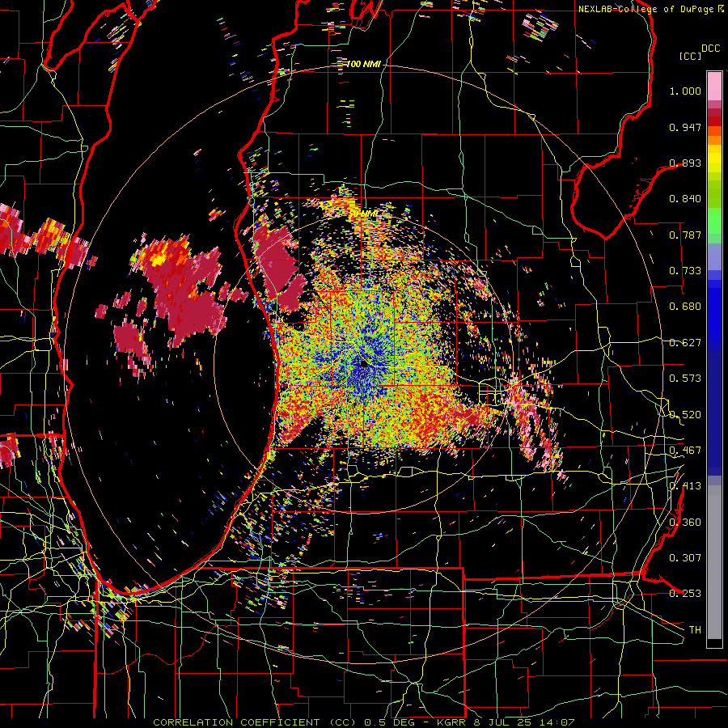
Task: Click the KGRR station identifier in caption
Action: (453, 722)
